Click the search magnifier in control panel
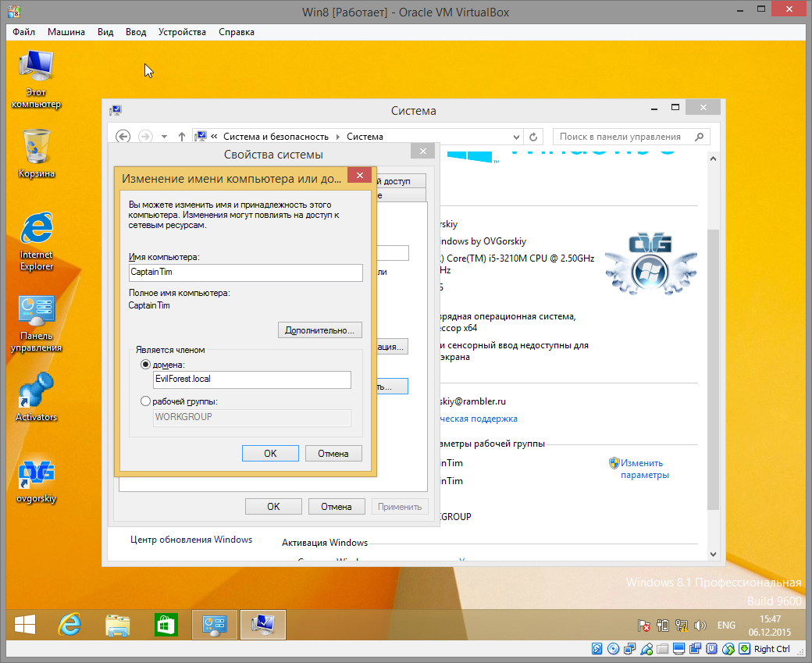The image size is (812, 663). point(699,137)
